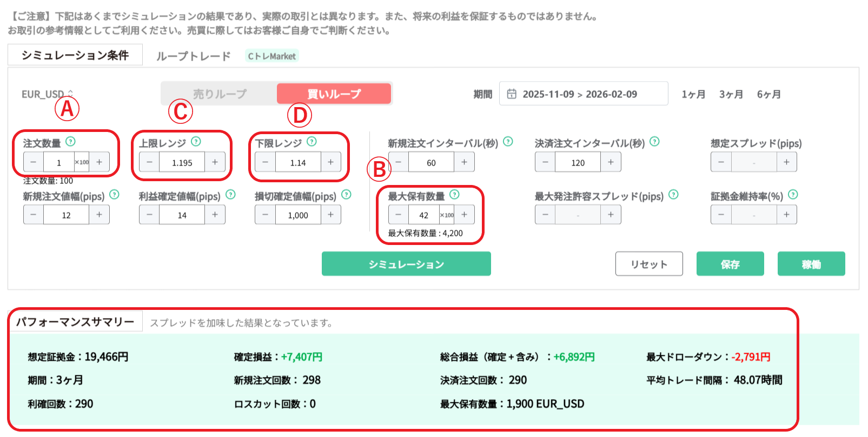Click the リセット button
868x437 pixels.
[648, 264]
